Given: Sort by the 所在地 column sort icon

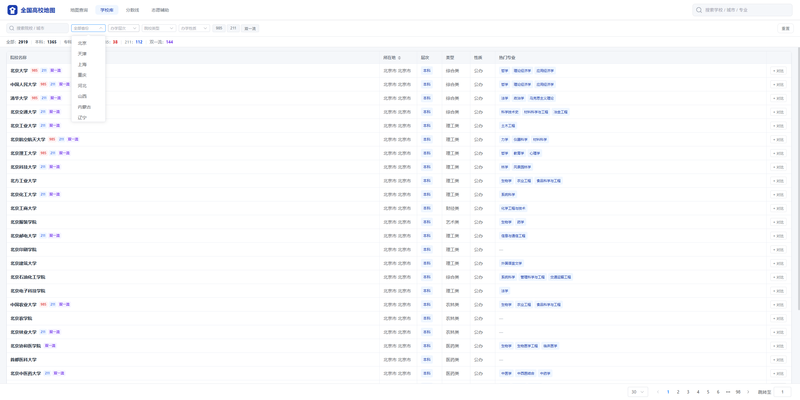Looking at the screenshot, I should (399, 58).
